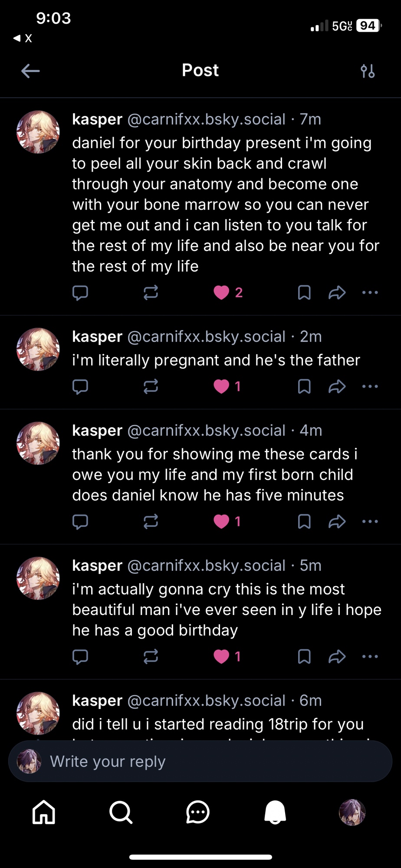The width and height of the screenshot is (401, 868).
Task: Open more options on birthday present post
Action: coord(370,293)
